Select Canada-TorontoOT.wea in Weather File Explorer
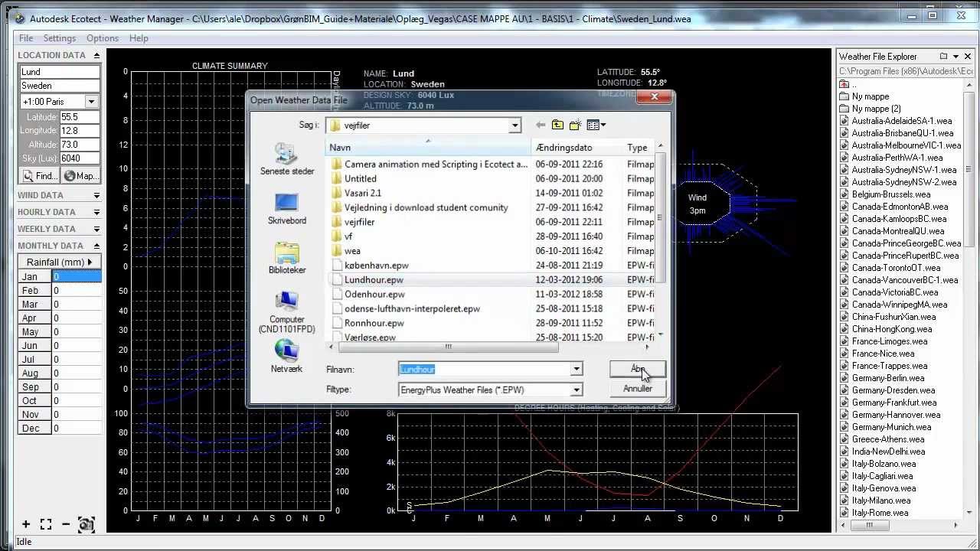The width and height of the screenshot is (980, 551). click(x=896, y=268)
